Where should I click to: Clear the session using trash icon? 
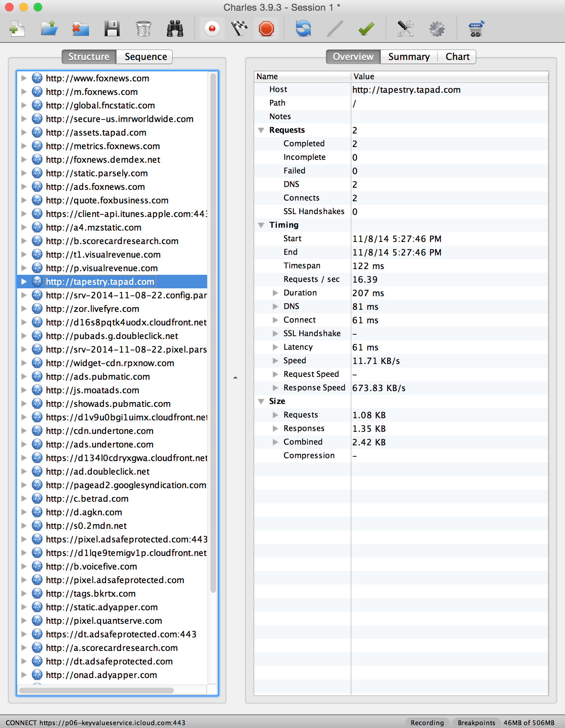pos(143,29)
